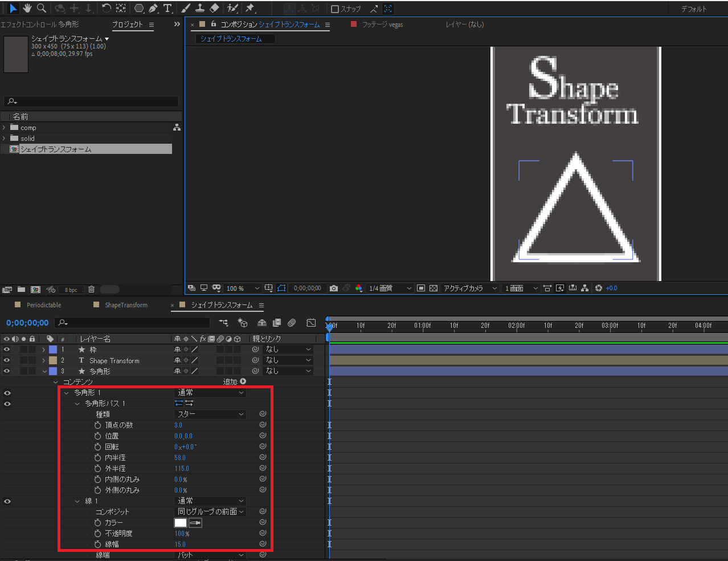Switch to the ShapeTransform timeline tab
Image resolution: width=728 pixels, height=561 pixels.
[x=126, y=305]
